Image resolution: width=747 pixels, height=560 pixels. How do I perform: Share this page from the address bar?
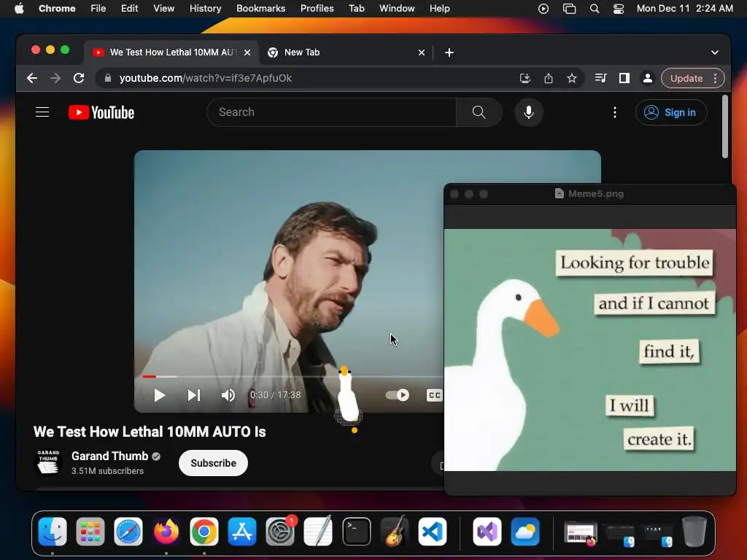(x=549, y=78)
